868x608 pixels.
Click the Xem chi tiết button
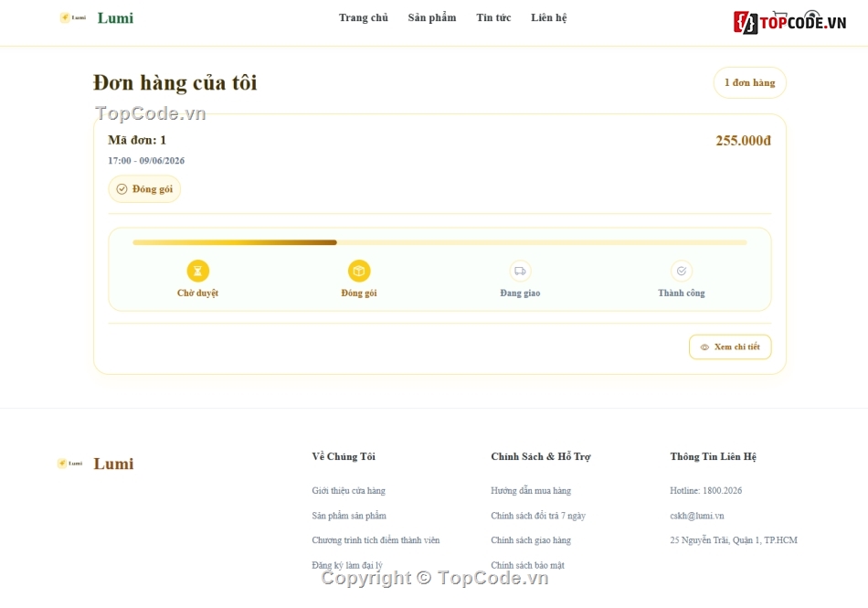[x=730, y=347]
